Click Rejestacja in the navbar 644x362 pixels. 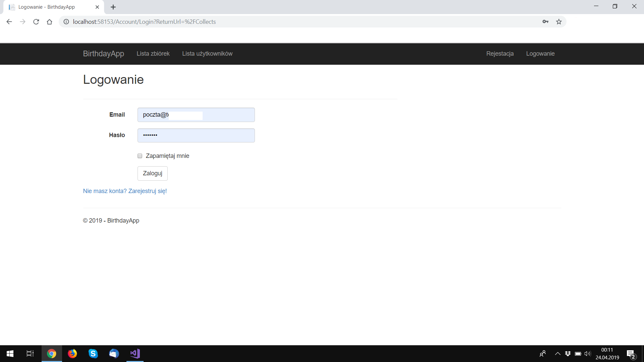500,54
